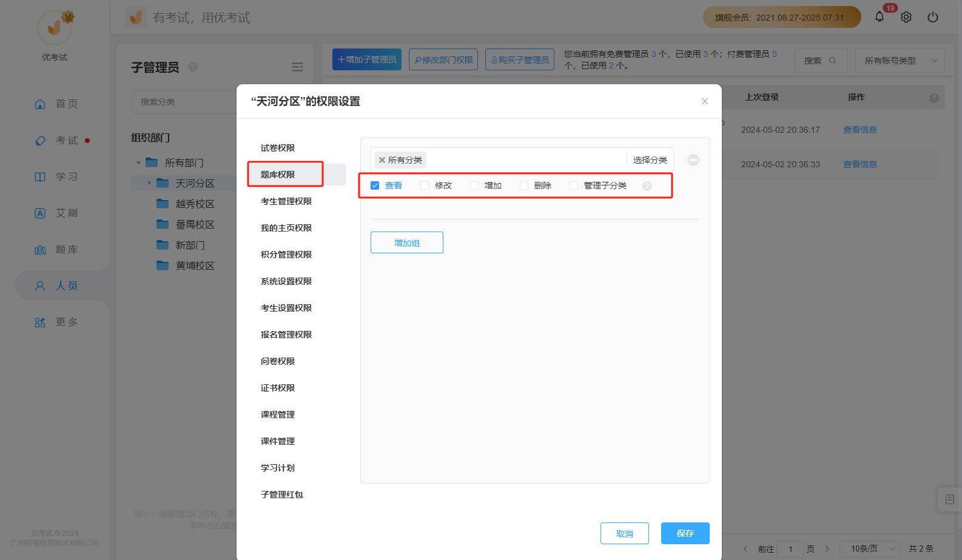
Task: Open the notification bell
Action: pos(880,17)
